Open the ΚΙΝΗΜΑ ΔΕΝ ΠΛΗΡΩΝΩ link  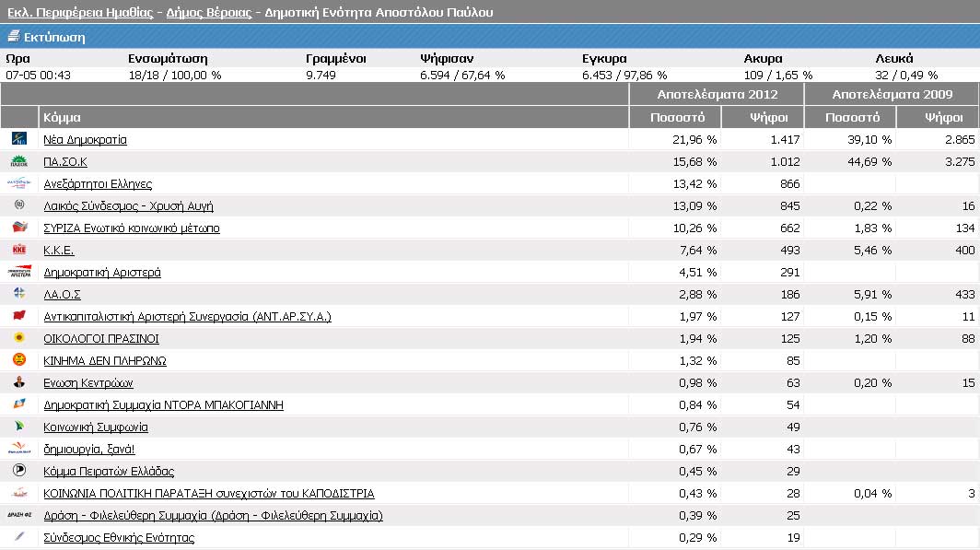[x=105, y=360]
